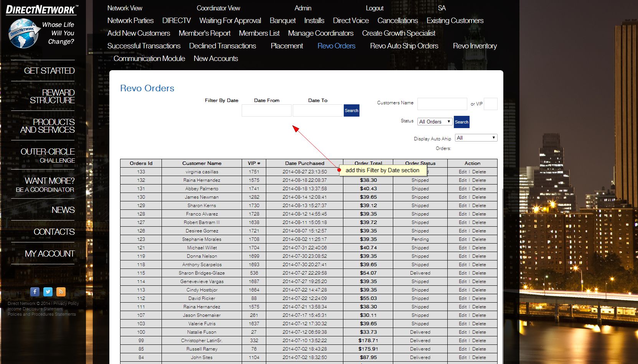Open Policies and Procedures Statements link

(x=42, y=314)
